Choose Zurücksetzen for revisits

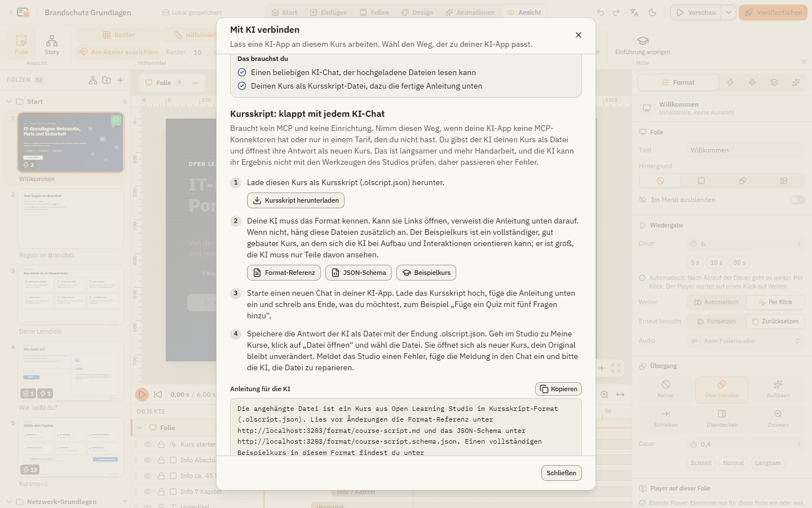coord(775,322)
